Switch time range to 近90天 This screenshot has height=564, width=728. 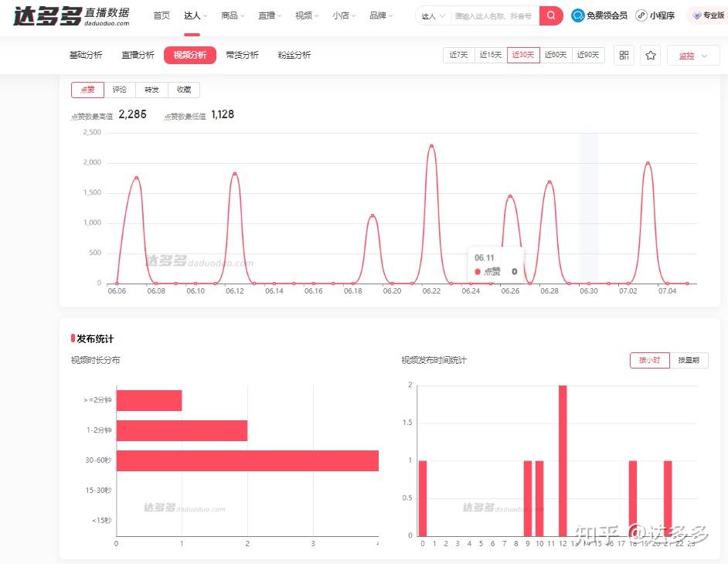[588, 56]
